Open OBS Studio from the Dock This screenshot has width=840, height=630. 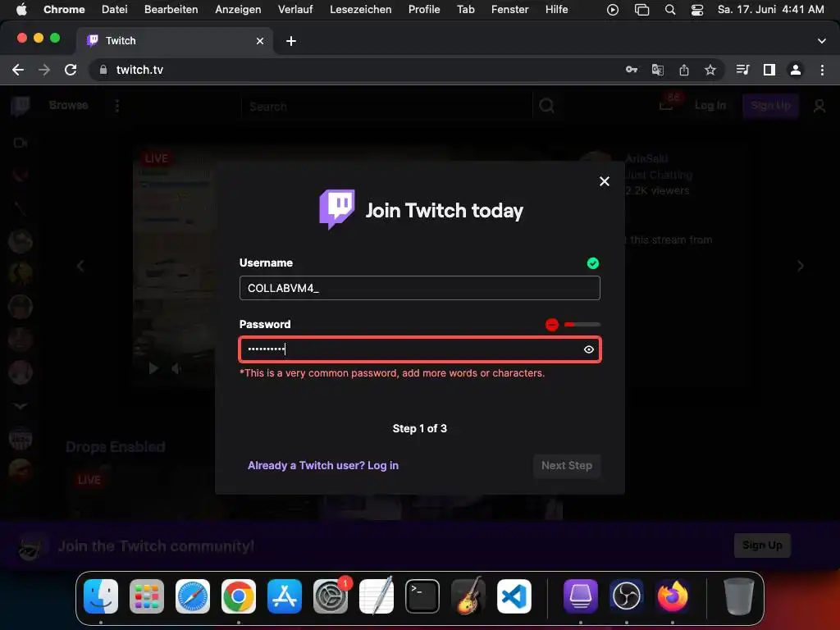[626, 596]
